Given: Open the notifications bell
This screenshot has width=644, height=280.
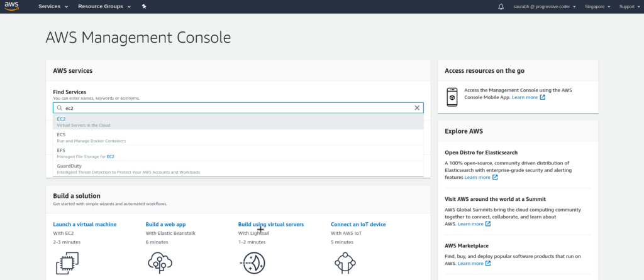Looking at the screenshot, I should click(x=501, y=6).
